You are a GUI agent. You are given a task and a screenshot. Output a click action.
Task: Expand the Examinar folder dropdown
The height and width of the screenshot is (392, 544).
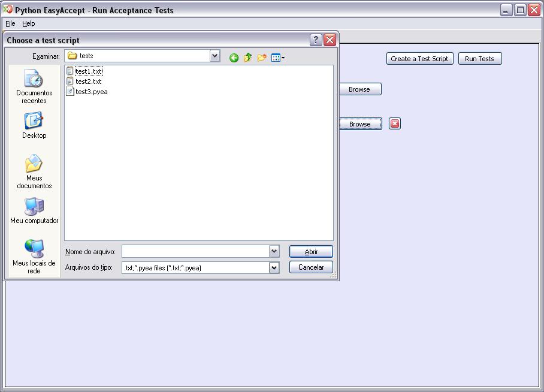click(x=214, y=56)
